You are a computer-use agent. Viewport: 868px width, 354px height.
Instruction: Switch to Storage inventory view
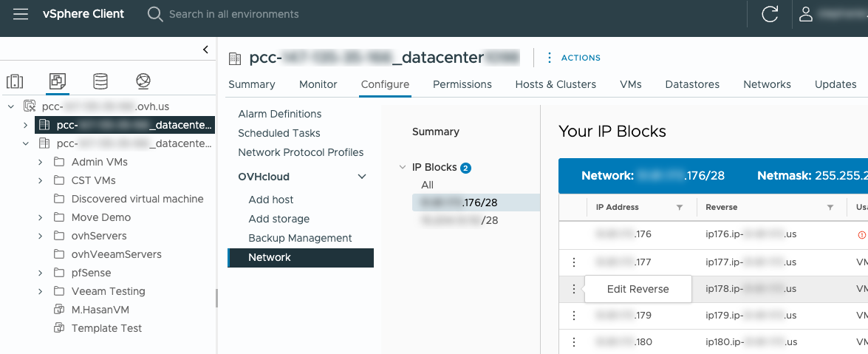coord(100,81)
